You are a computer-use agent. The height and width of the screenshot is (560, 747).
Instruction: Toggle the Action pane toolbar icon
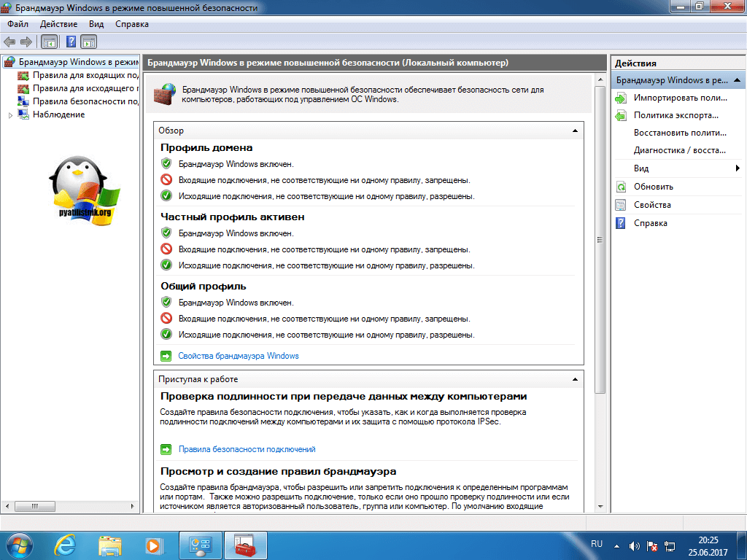click(89, 42)
